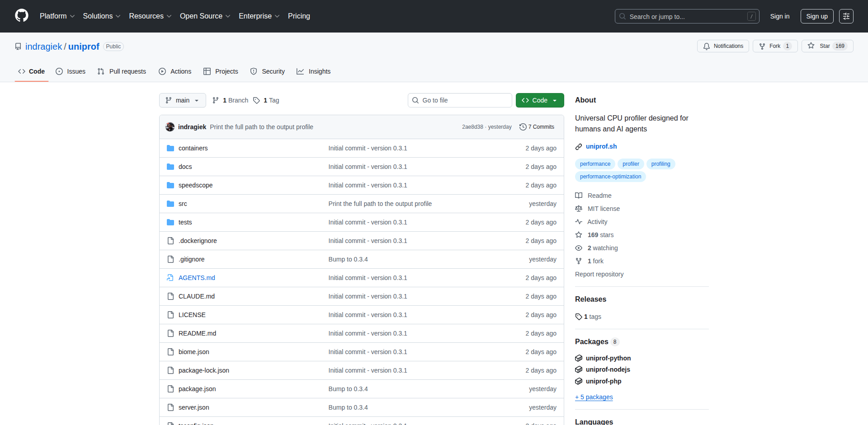The height and width of the screenshot is (425, 868).
Task: Open the main branch selector dropdown
Action: (183, 100)
